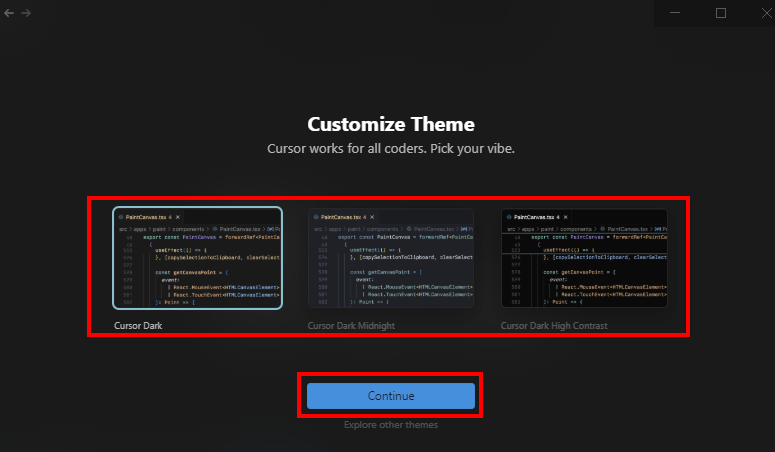Select the Cursor Dark Midnight theme preview

click(391, 258)
